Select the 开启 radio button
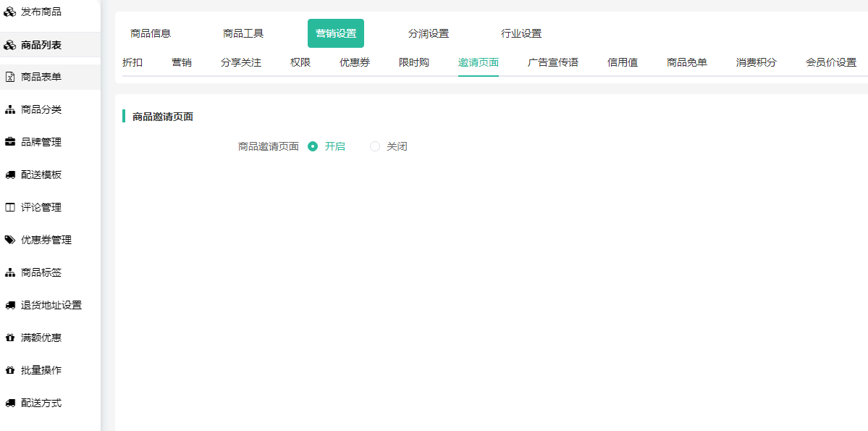868x431 pixels. coord(313,146)
